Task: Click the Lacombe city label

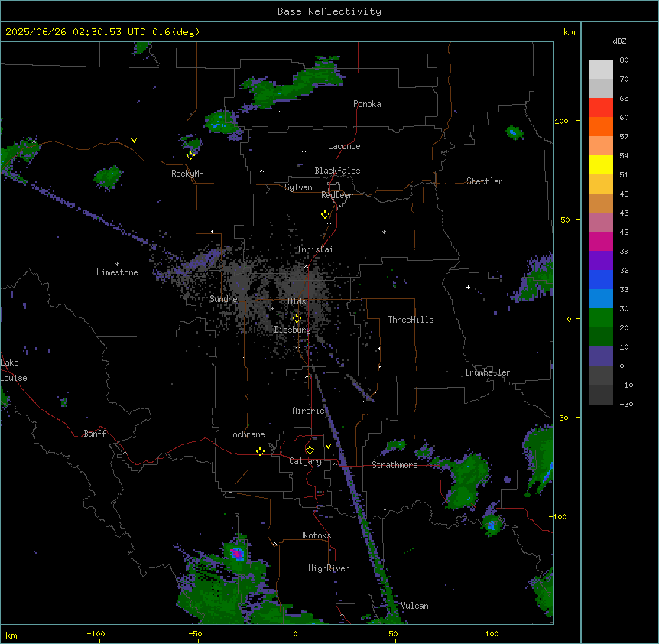Action: [344, 146]
